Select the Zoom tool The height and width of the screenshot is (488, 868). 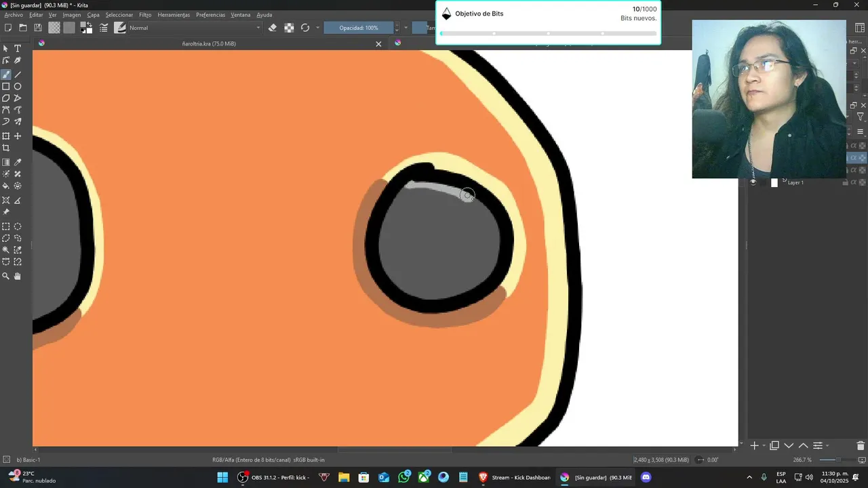click(x=6, y=276)
